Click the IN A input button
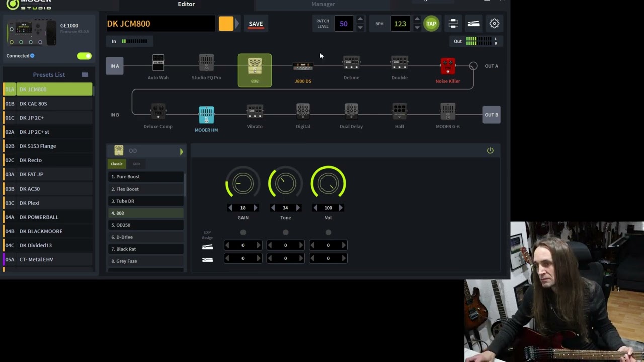Image resolution: width=644 pixels, height=362 pixels. [115, 66]
